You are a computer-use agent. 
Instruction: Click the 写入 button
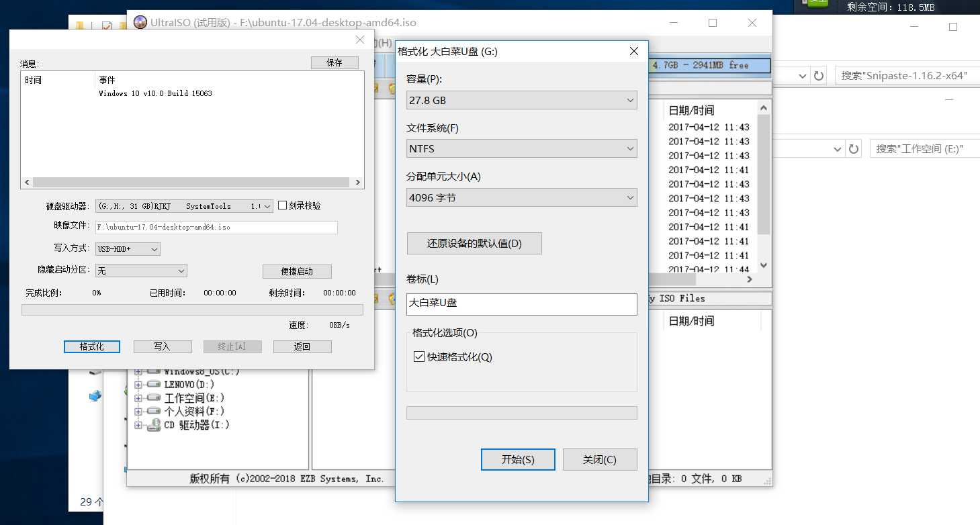(163, 346)
